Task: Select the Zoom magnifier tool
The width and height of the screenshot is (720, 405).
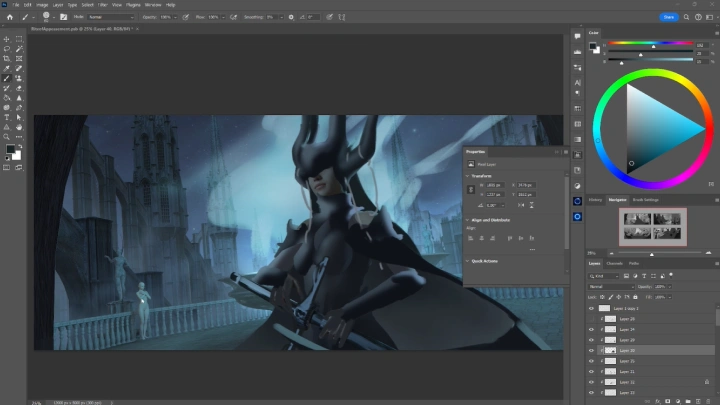Action: coord(6,137)
